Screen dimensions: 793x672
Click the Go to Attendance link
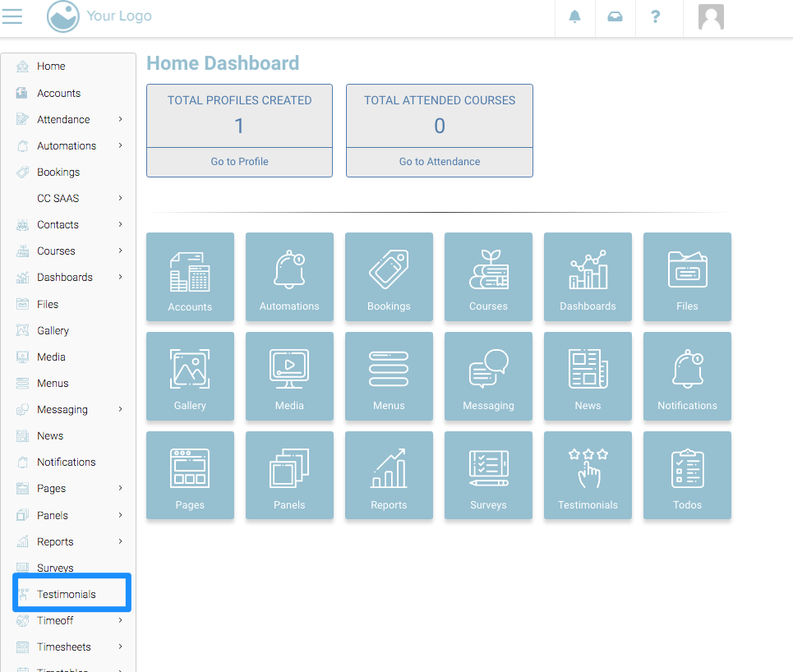tap(440, 162)
